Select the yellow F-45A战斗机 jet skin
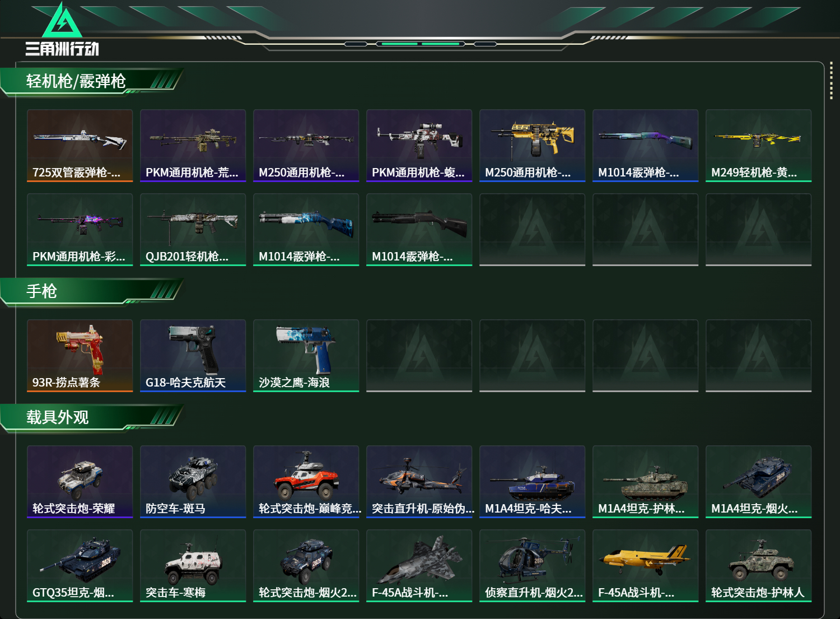This screenshot has width=840, height=619. coord(646,566)
